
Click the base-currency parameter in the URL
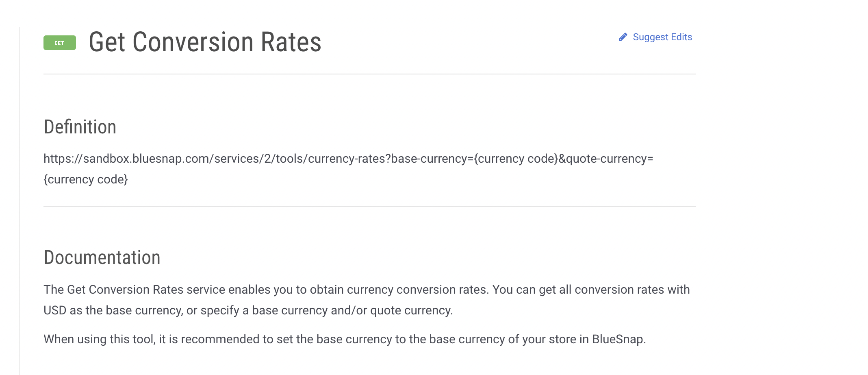point(431,159)
